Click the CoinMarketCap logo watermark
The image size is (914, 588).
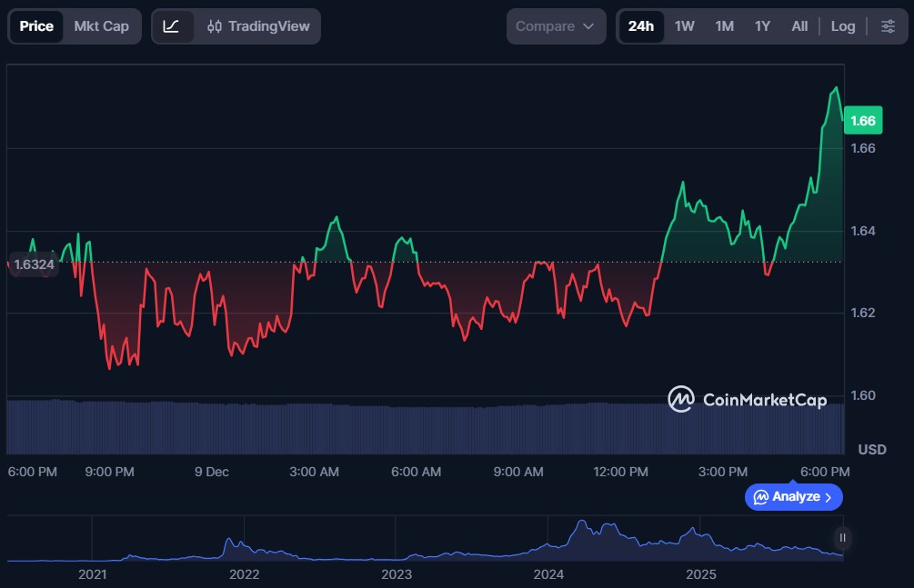pos(747,400)
